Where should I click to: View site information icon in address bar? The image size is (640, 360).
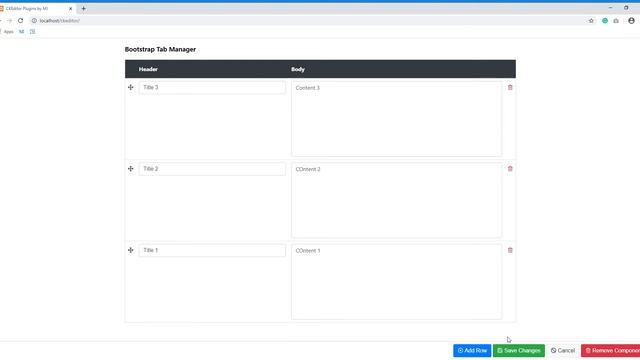click(x=34, y=20)
